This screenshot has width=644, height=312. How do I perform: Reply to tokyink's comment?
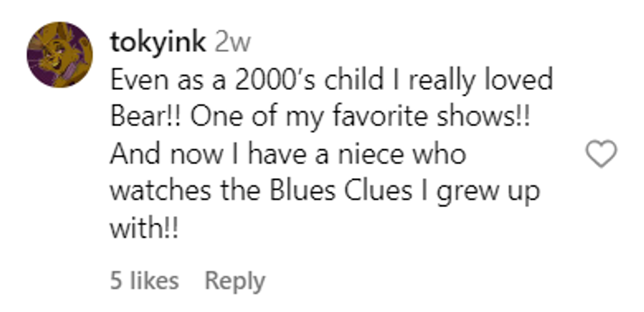point(235,280)
